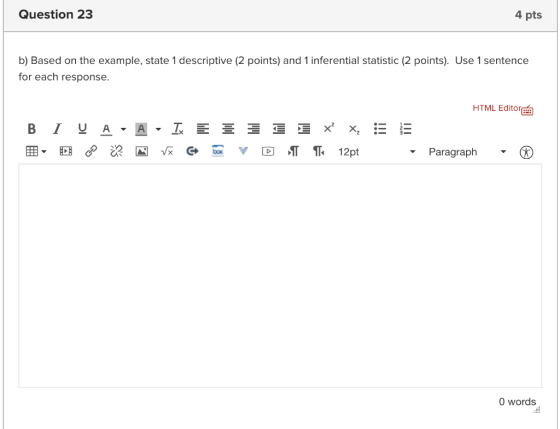Toggle italic formatting
The image size is (560, 429).
(57, 129)
